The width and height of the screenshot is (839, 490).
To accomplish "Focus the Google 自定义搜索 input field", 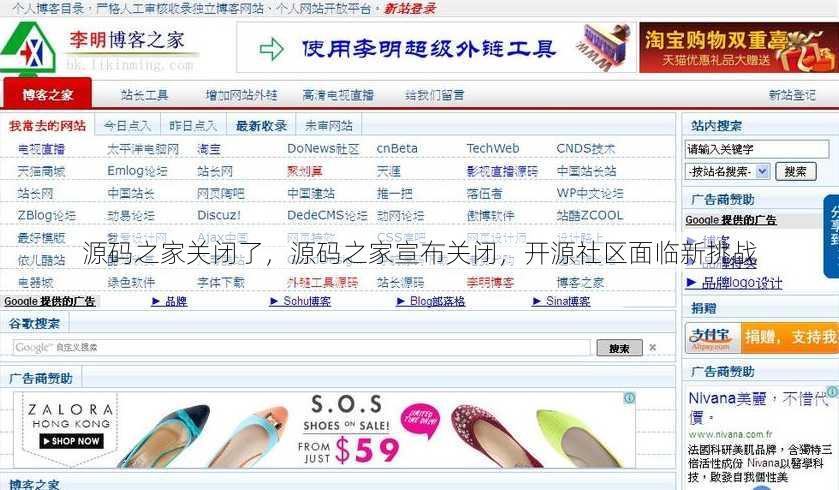I will click(302, 347).
